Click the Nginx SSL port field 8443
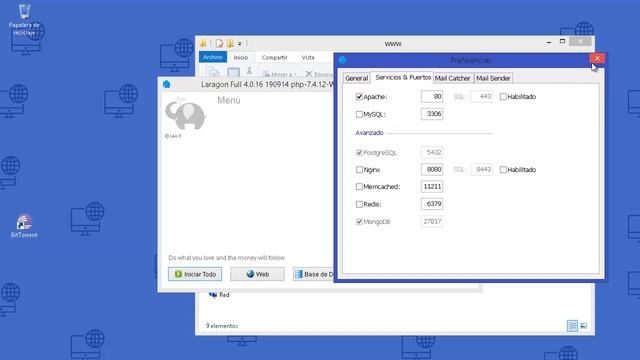Screen dimensions: 640x360 (481, 169)
